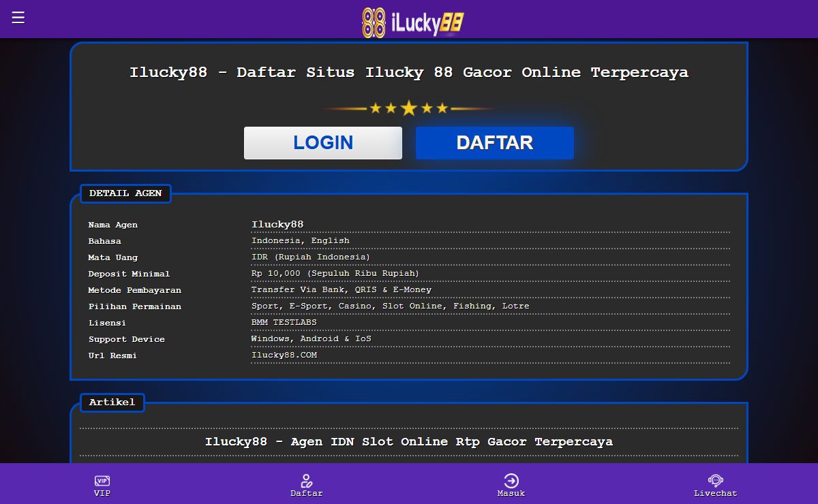818x504 pixels.
Task: Click the 'Rp 10,000 (Sepuluh Ribu Rupiah)' value
Action: click(x=335, y=274)
